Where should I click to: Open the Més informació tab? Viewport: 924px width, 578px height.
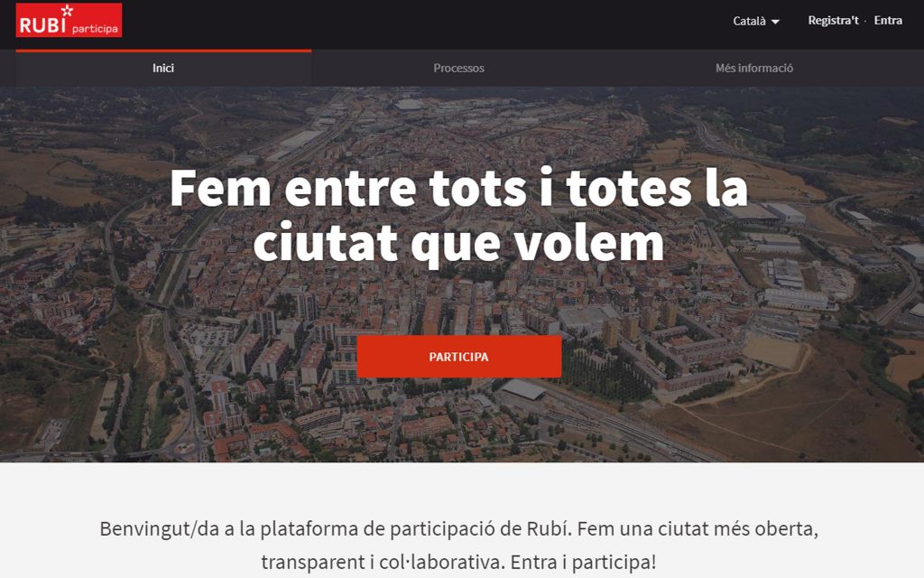point(754,69)
